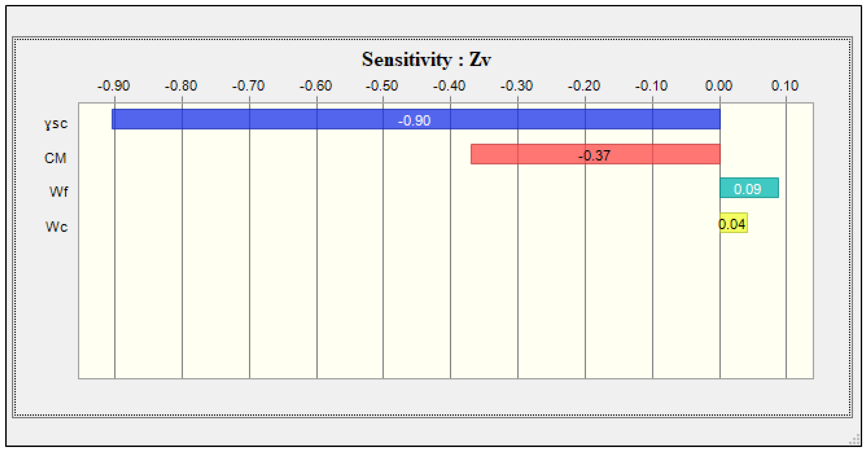Click the teal Wf sensitivity bar
This screenshot has width=868, height=454.
coord(749,188)
